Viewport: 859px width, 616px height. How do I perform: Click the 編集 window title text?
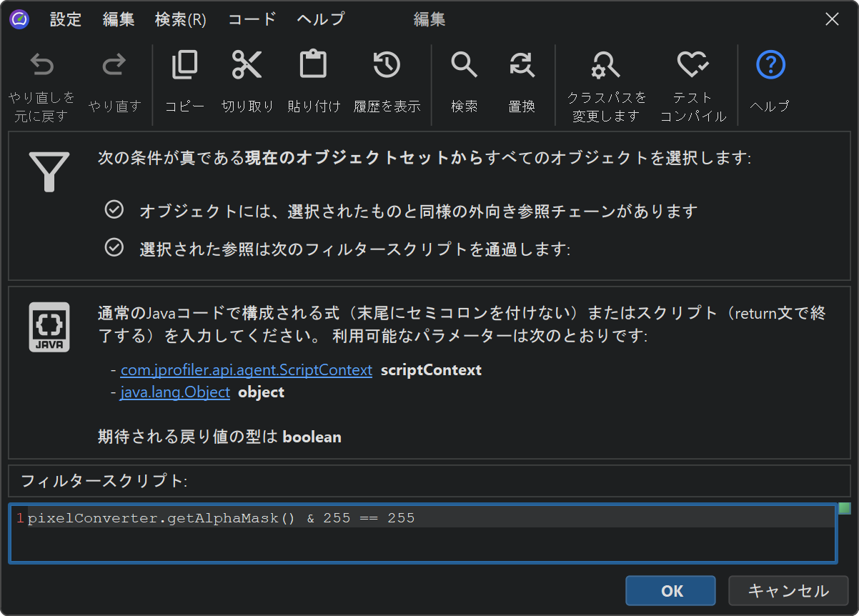click(429, 19)
